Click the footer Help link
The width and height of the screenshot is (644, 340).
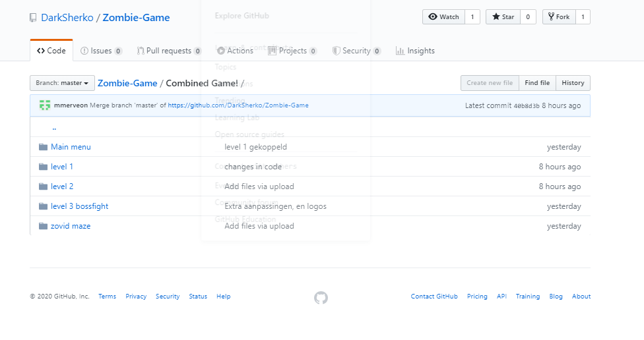click(224, 296)
